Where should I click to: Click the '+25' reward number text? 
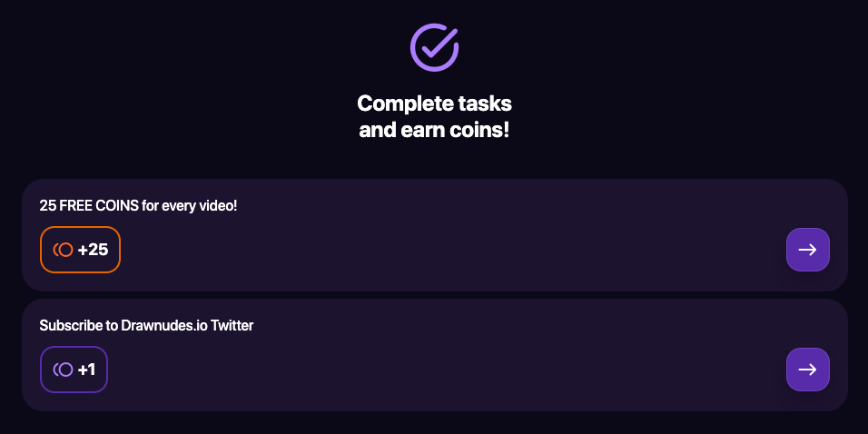pos(93,250)
